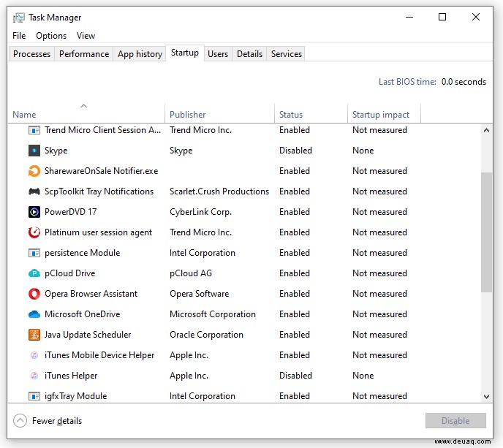The width and height of the screenshot is (503, 448).
Task: Click the scrollbar up arrow
Action: tap(486, 130)
